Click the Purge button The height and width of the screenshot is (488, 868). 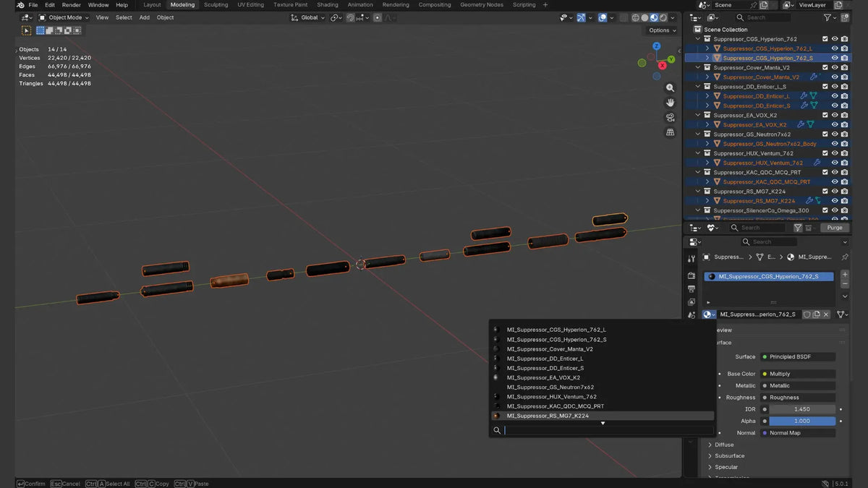835,228
